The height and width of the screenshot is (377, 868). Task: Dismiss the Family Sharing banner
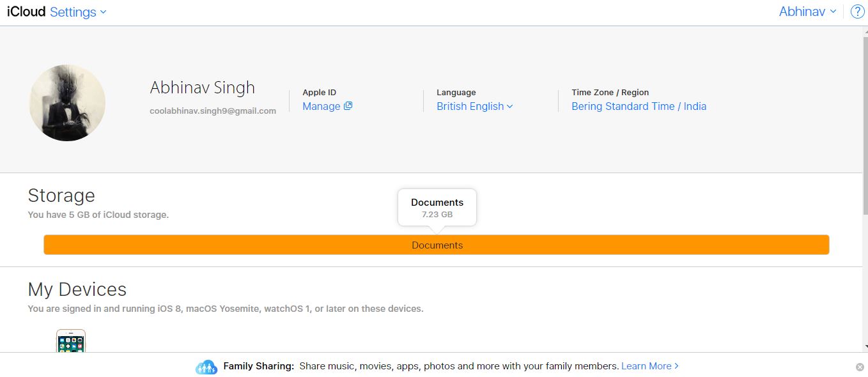click(x=860, y=367)
